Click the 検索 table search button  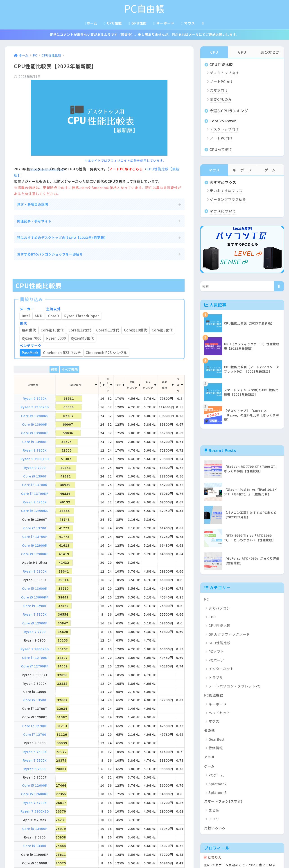coord(54,370)
